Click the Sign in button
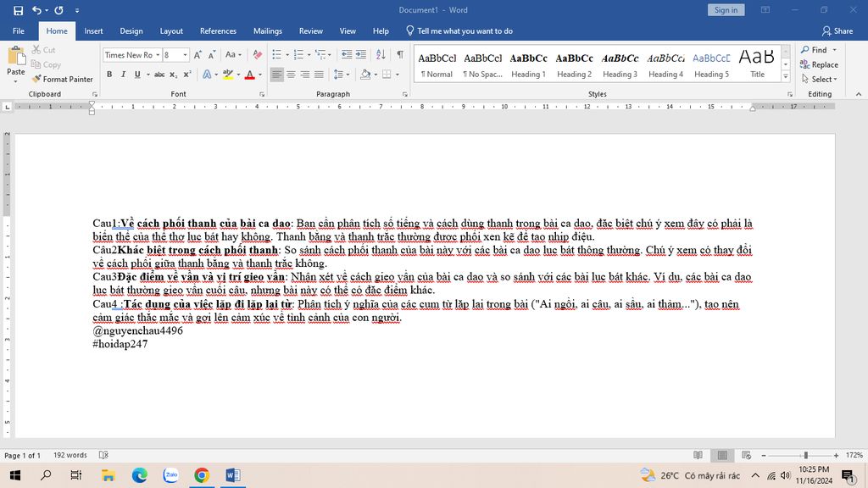Screen dimensions: 868x488 click(726, 10)
